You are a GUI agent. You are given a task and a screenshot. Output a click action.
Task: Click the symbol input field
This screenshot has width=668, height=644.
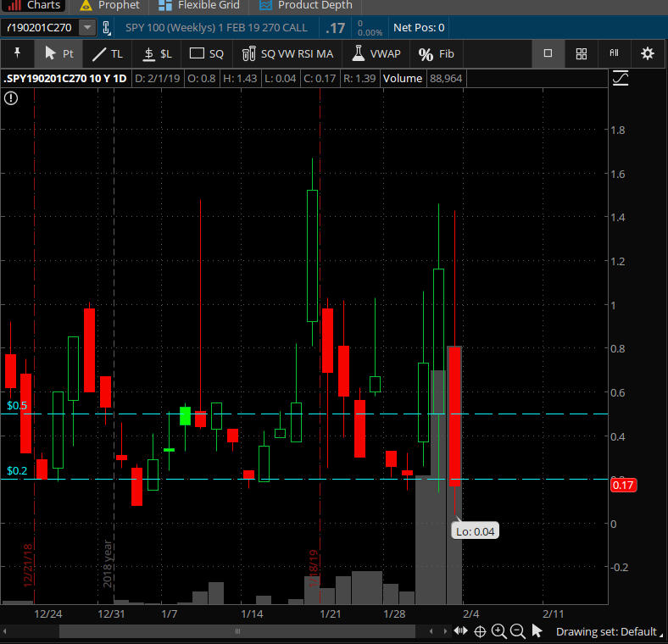(40, 28)
